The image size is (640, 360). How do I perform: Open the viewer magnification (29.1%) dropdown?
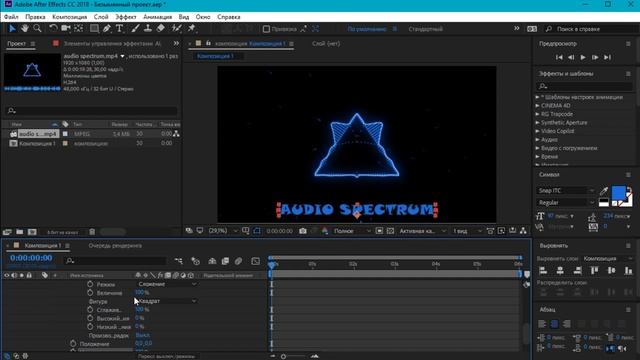(x=223, y=231)
